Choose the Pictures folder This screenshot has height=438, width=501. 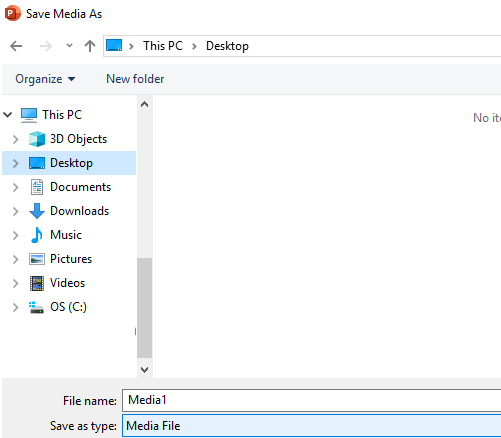(x=71, y=259)
